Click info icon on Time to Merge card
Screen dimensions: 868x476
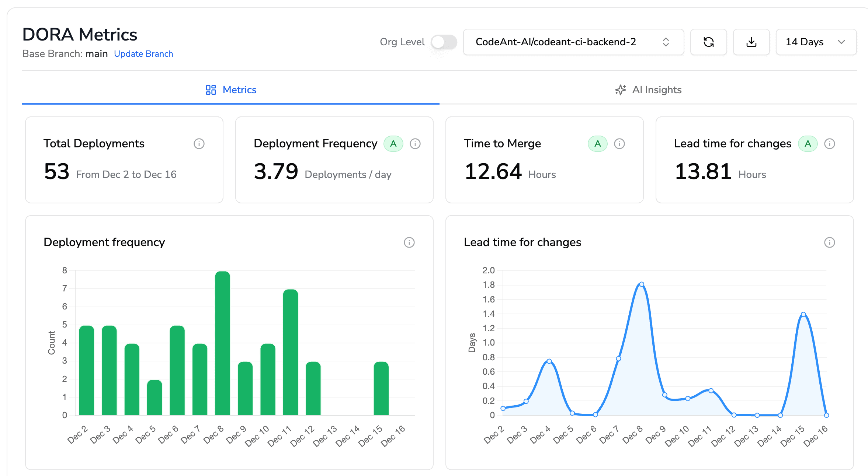[619, 144]
